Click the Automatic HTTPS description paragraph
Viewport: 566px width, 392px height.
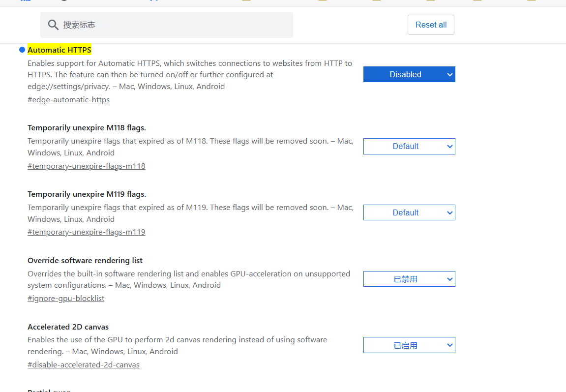click(x=190, y=75)
